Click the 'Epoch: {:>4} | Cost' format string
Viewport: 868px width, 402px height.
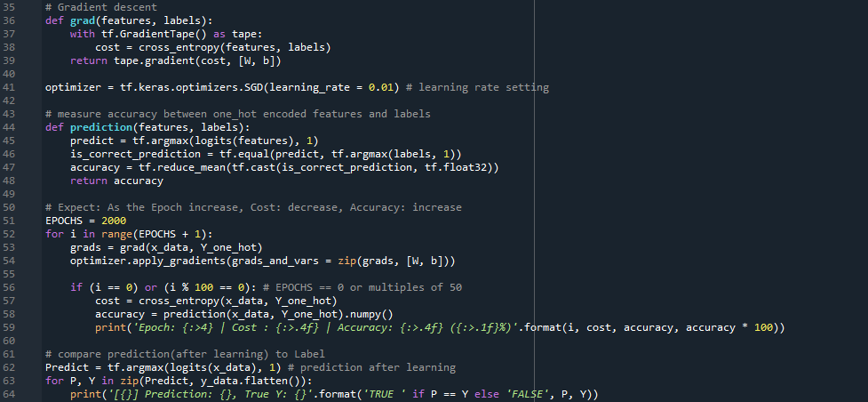coord(195,327)
